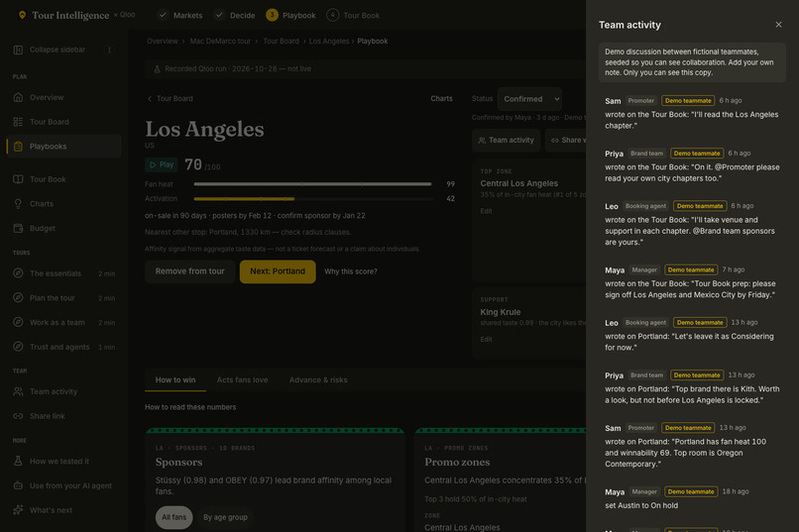The width and height of the screenshot is (799, 532).
Task: Click the Fan heat progress bar
Action: [x=313, y=184]
